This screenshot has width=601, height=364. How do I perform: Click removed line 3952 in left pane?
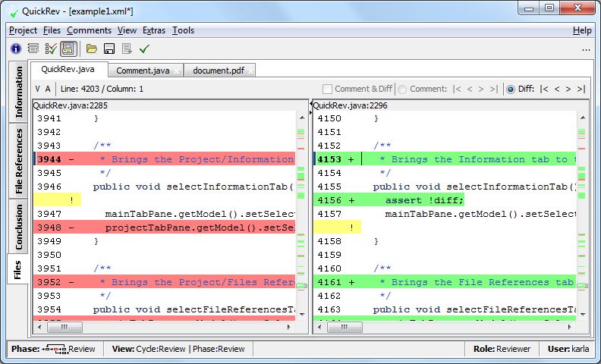click(164, 282)
